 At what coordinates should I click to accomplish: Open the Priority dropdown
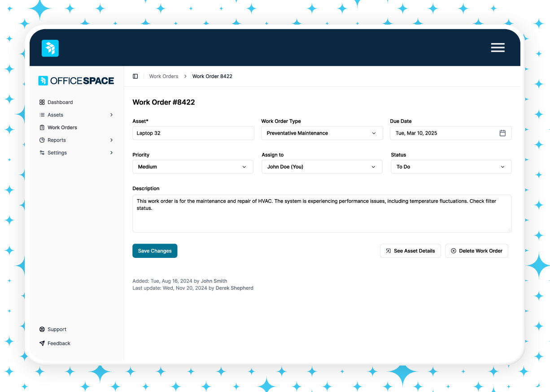[x=193, y=167]
